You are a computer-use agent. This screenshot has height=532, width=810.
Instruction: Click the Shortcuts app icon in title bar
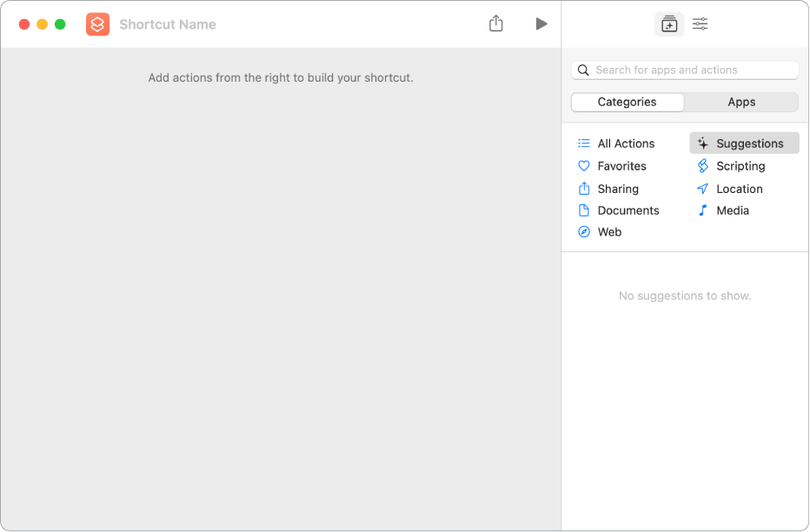coord(97,24)
